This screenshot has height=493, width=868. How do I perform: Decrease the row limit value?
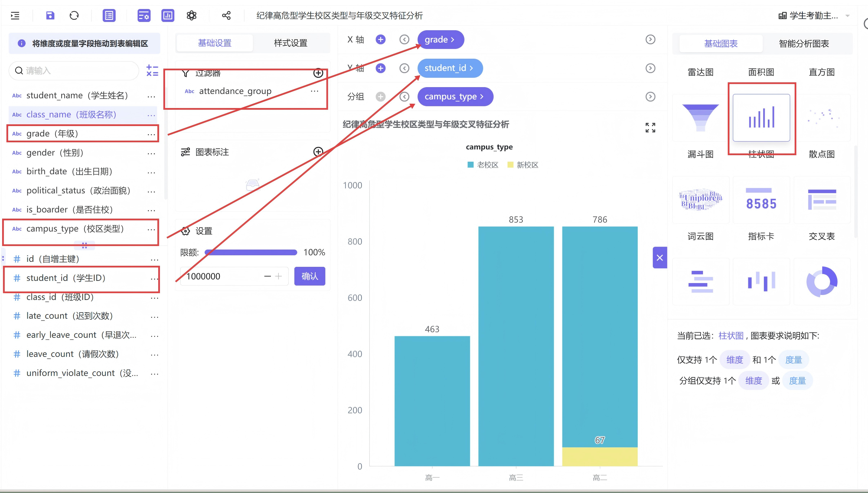[267, 276]
